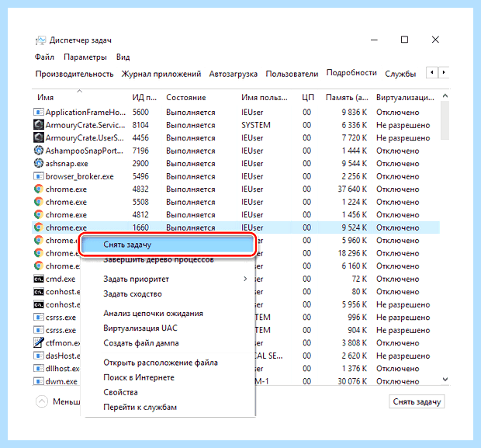This screenshot has width=481, height=448.
Task: Click csrss.exe icon in the 996 K row
Action: pyautogui.click(x=38, y=318)
